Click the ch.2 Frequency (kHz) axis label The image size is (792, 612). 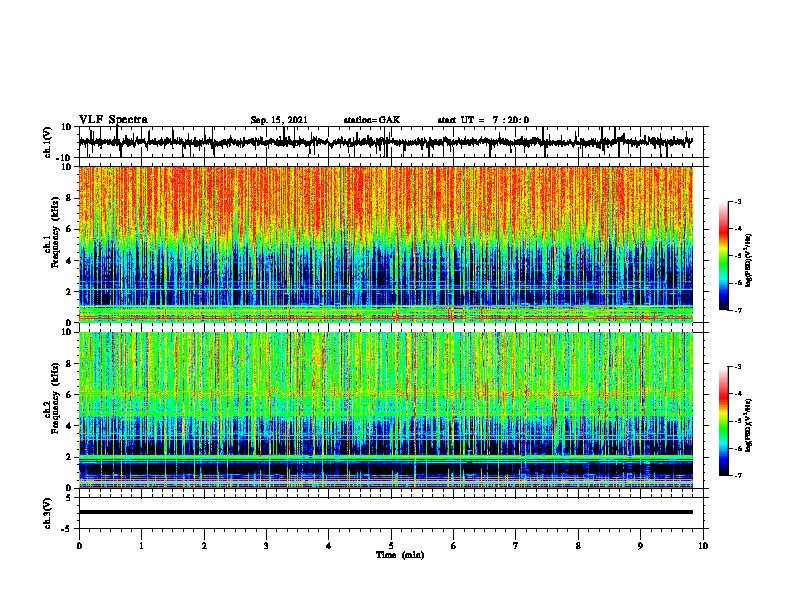click(x=54, y=398)
